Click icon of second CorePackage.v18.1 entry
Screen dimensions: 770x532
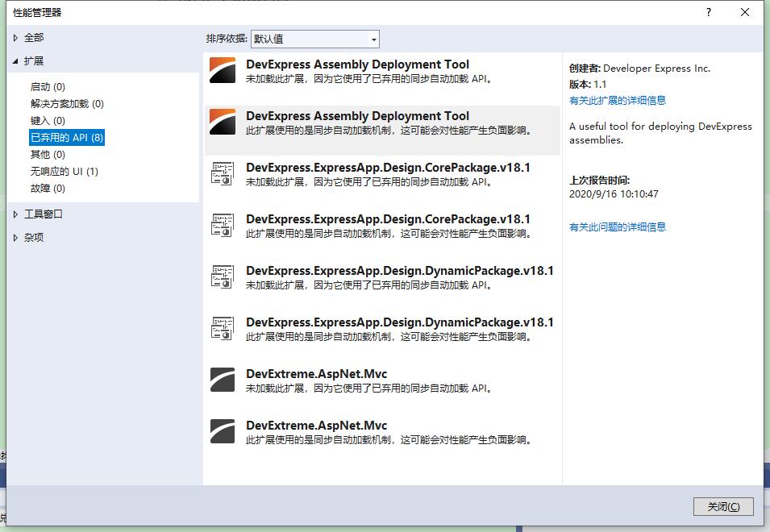[222, 225]
